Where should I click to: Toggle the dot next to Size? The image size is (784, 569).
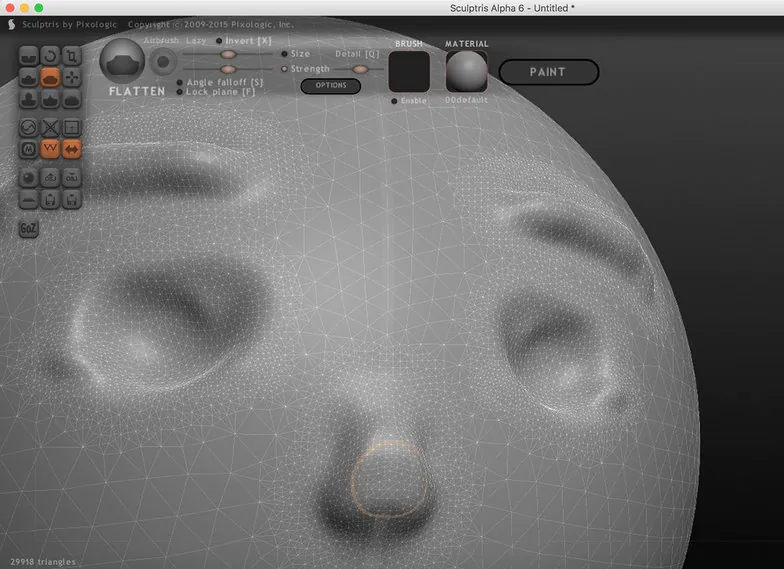(x=284, y=54)
